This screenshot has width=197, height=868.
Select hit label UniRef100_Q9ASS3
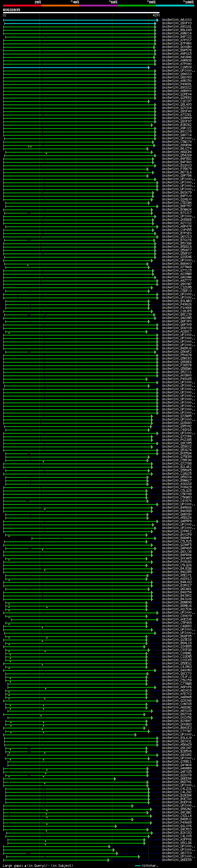pyautogui.click(x=177, y=74)
